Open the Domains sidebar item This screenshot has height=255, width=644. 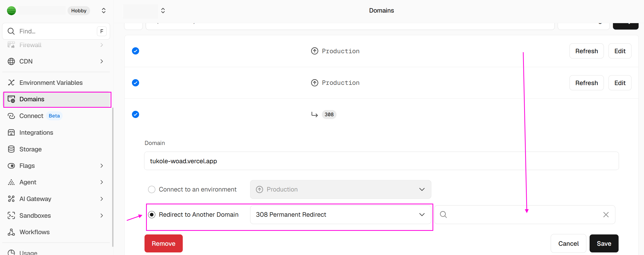pyautogui.click(x=57, y=99)
